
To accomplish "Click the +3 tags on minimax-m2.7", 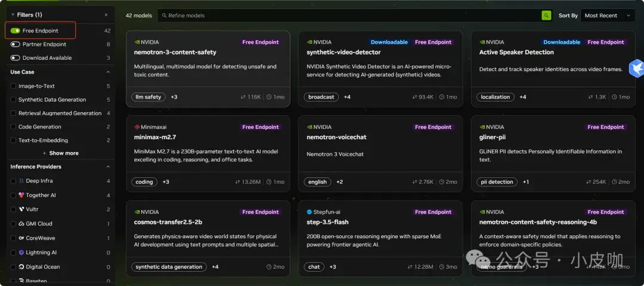I will pos(166,182).
